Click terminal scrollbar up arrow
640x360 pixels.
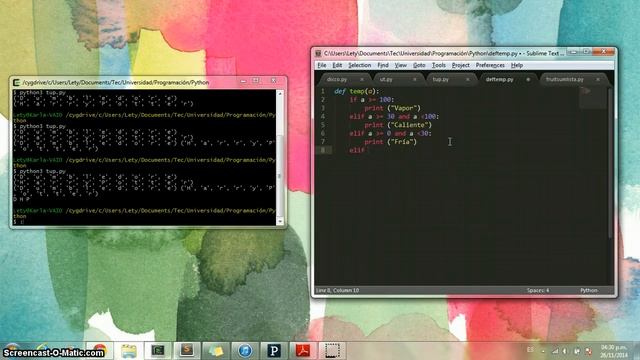click(280, 93)
